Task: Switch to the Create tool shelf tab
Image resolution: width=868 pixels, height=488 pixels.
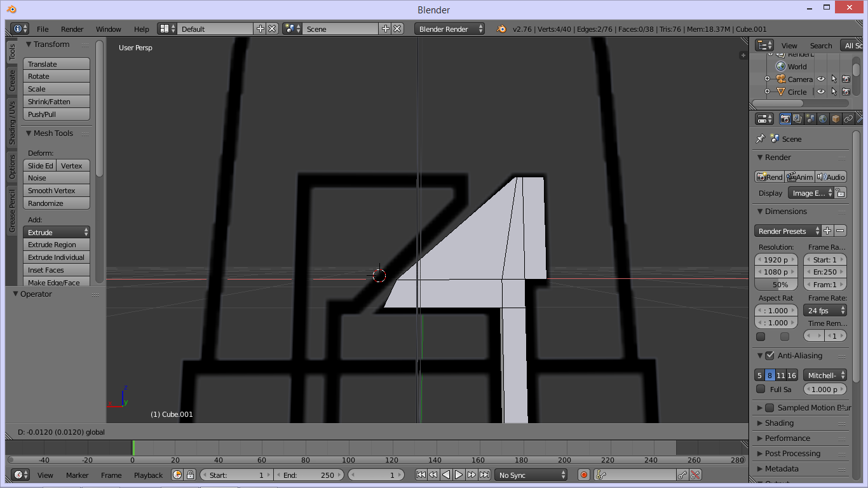Action: click(x=11, y=80)
